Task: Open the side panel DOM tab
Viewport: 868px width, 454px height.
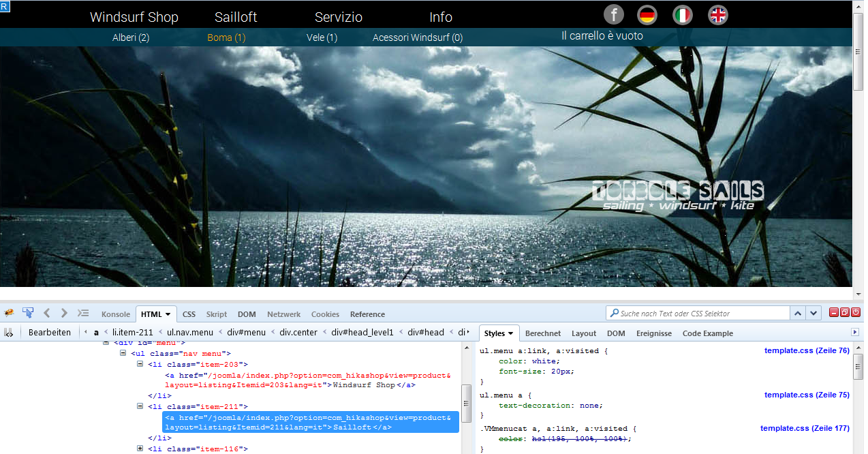Action: point(616,333)
